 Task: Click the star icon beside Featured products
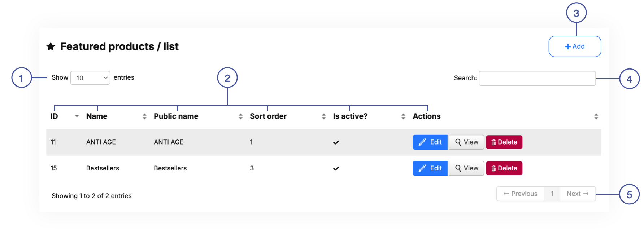tap(51, 46)
